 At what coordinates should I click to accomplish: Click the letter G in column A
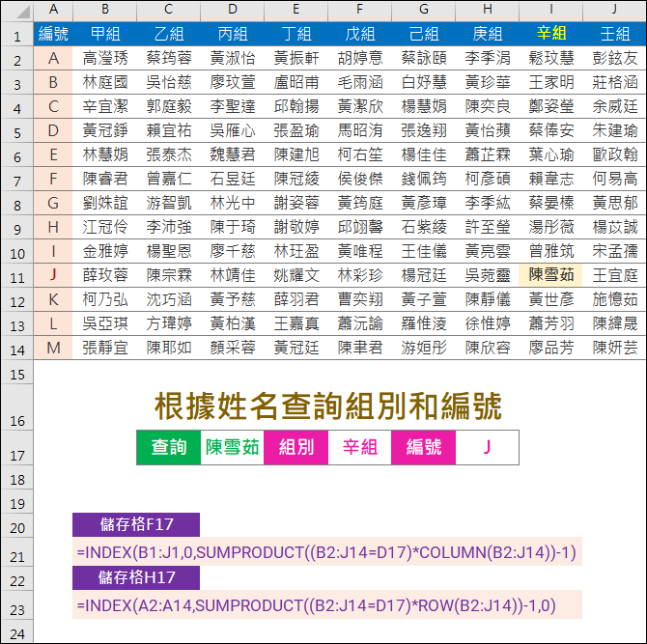click(53, 203)
